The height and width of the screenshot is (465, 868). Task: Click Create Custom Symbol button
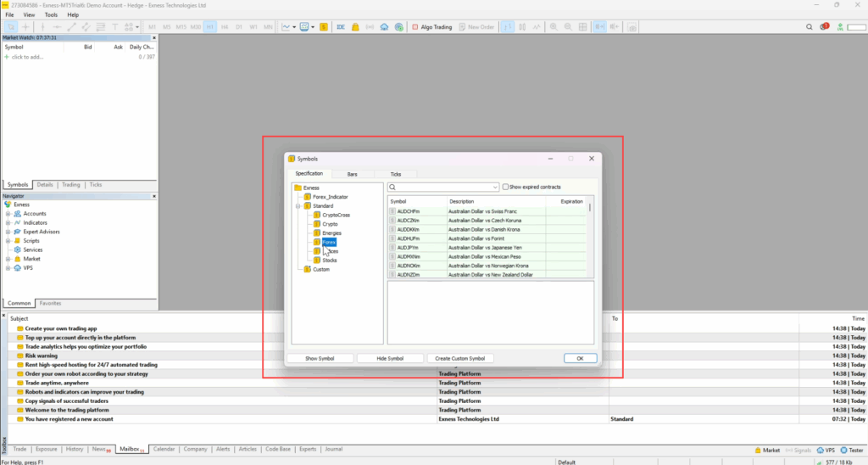(460, 359)
